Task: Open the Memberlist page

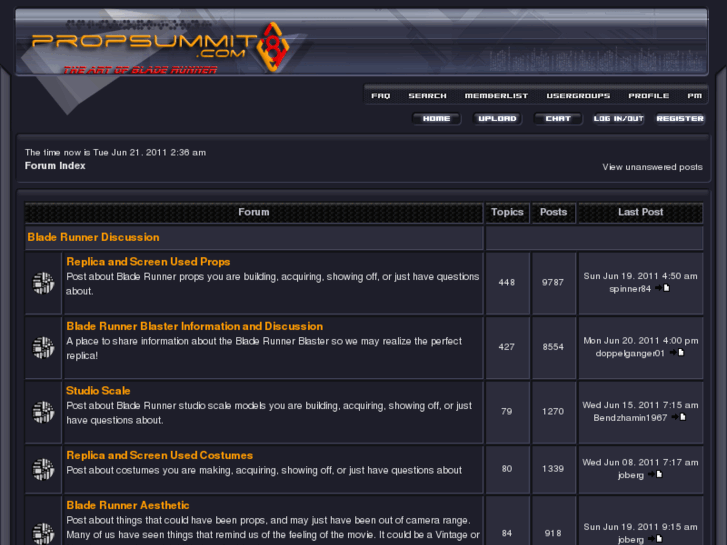Action: tap(496, 96)
